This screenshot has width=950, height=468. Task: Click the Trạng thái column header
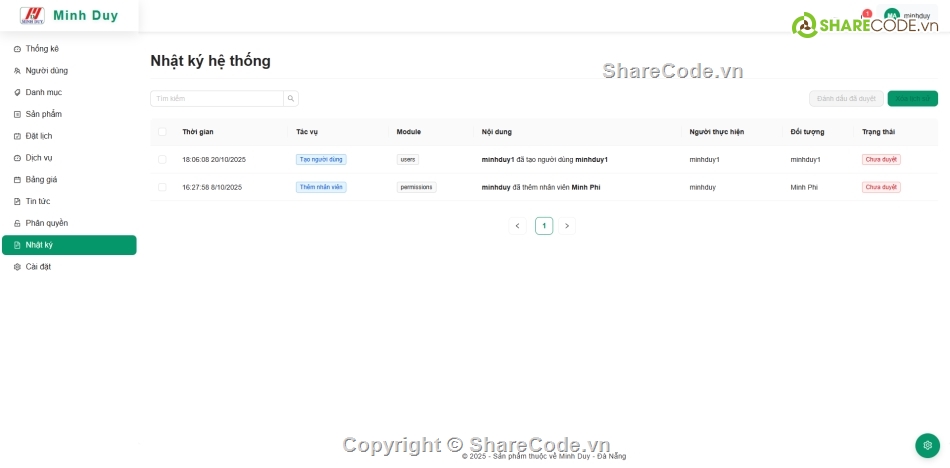(x=879, y=132)
